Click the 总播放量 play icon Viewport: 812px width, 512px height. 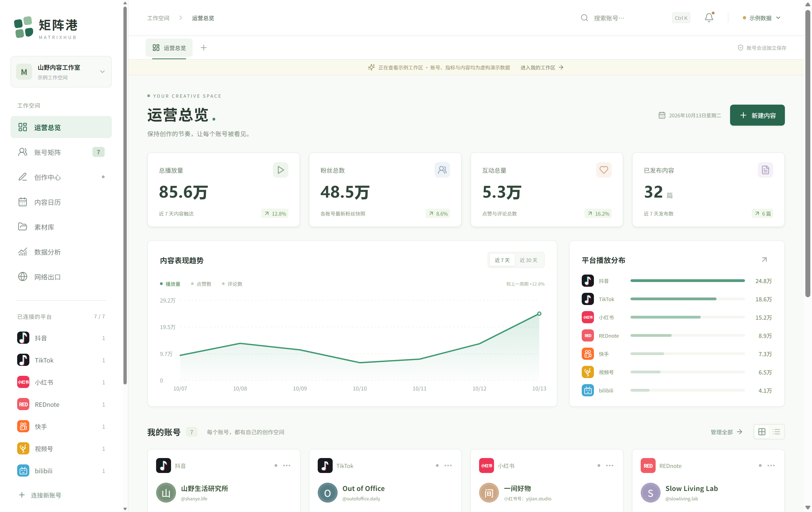(x=281, y=170)
